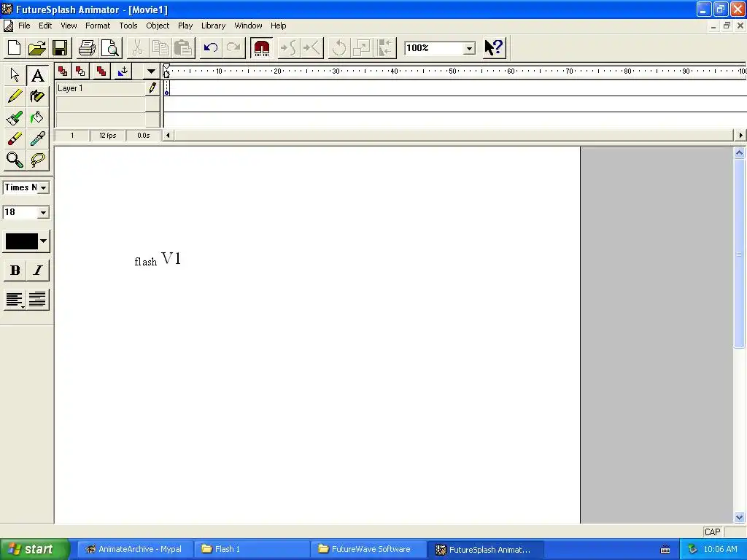Viewport: 747px width, 560px height.
Task: Click the New document icon
Action: 15,47
